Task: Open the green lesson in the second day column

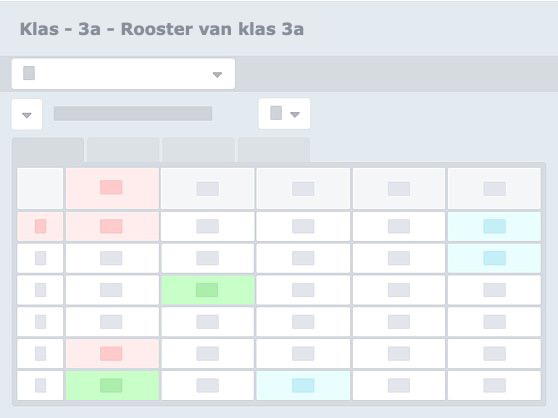Action: [x=207, y=290]
